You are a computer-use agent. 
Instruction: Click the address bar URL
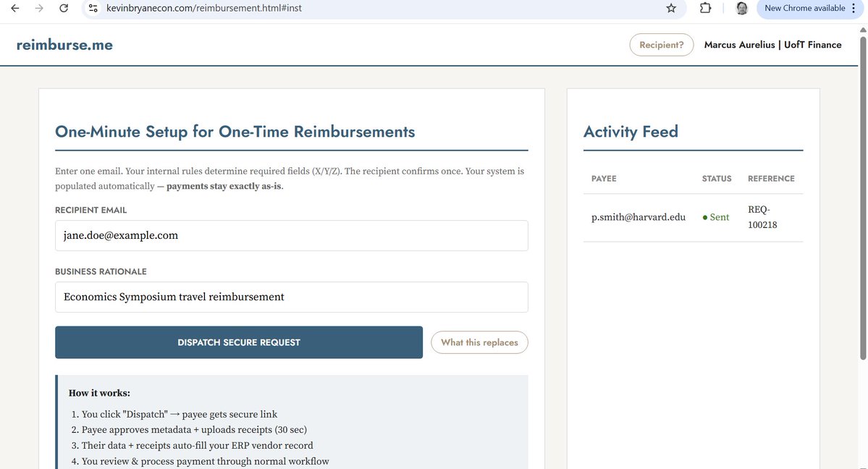tap(204, 8)
